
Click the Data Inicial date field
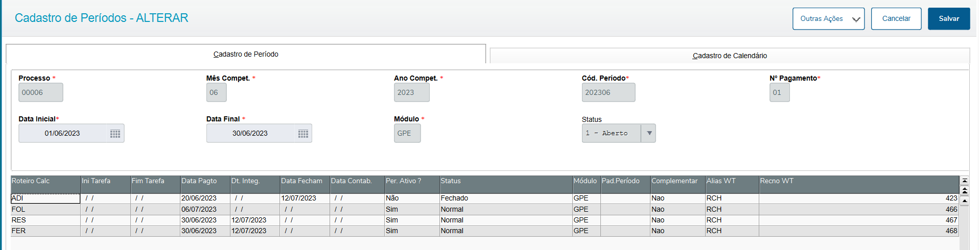[62, 134]
